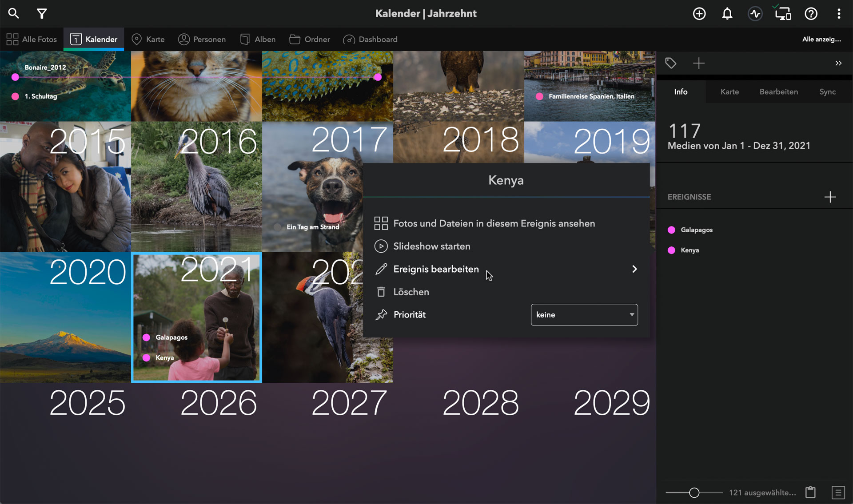Screen dimensions: 853x504
Task: Click the trash icon beside Löschen
Action: pyautogui.click(x=381, y=292)
